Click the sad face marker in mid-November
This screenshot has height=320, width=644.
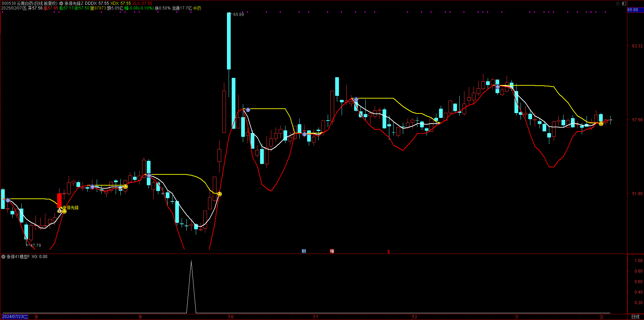356,99
